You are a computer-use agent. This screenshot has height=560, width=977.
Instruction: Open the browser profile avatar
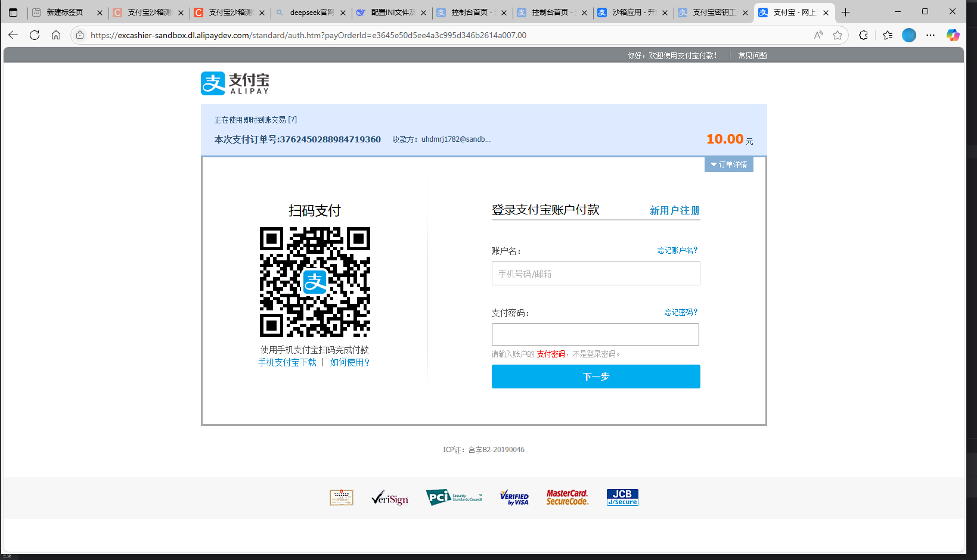909,35
